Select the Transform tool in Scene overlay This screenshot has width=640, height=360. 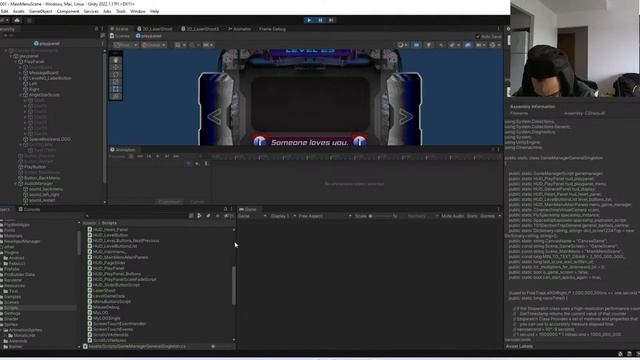[x=116, y=97]
